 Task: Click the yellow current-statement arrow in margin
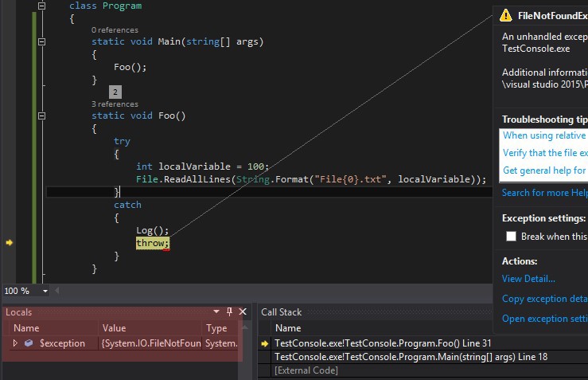coord(10,242)
